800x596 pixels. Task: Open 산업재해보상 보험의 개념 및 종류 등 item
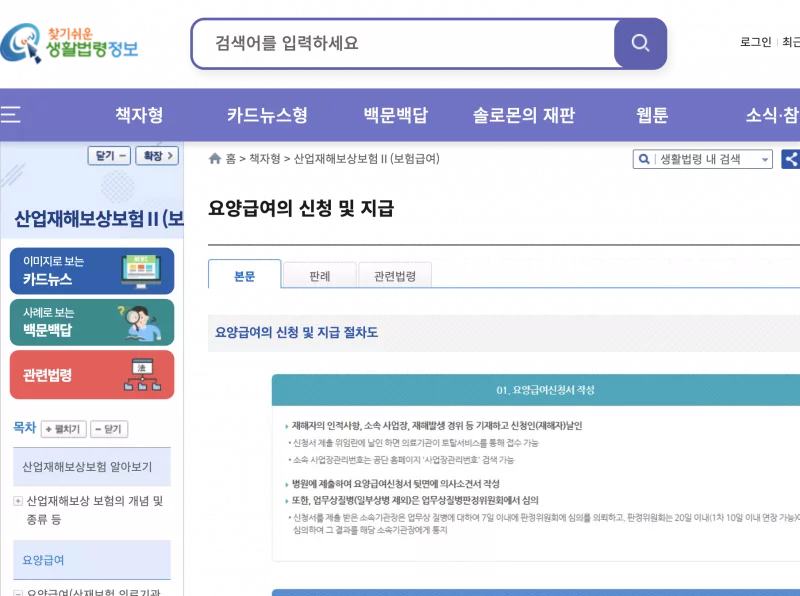(94, 510)
